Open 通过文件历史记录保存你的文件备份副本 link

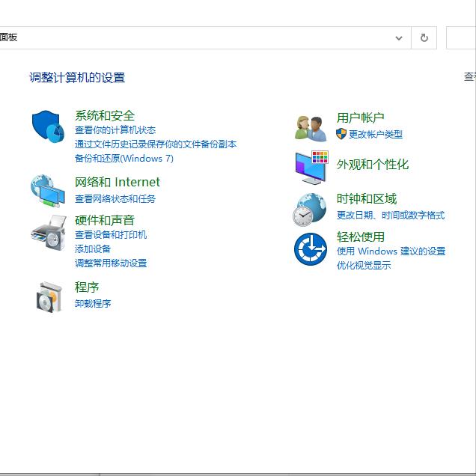pos(156,144)
